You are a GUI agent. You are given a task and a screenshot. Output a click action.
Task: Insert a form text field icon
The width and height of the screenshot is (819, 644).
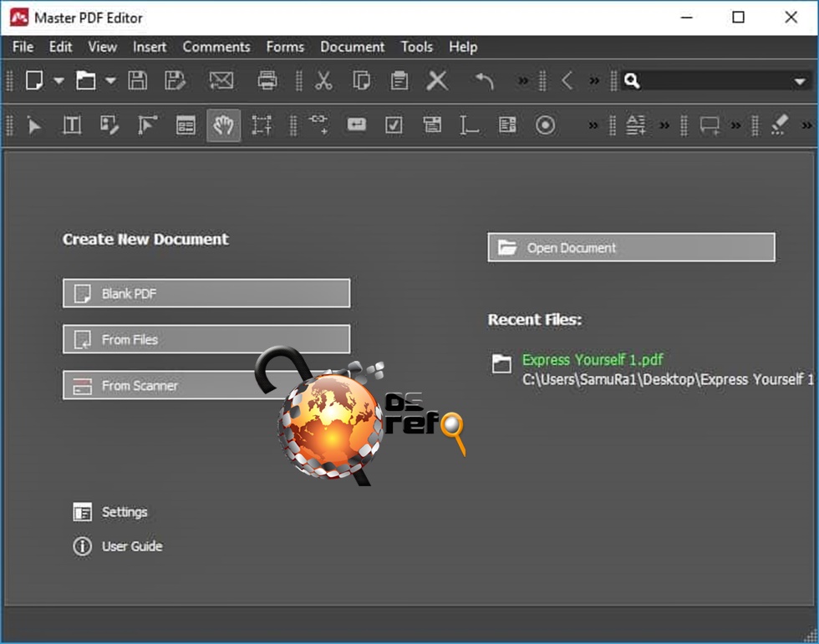tap(469, 125)
